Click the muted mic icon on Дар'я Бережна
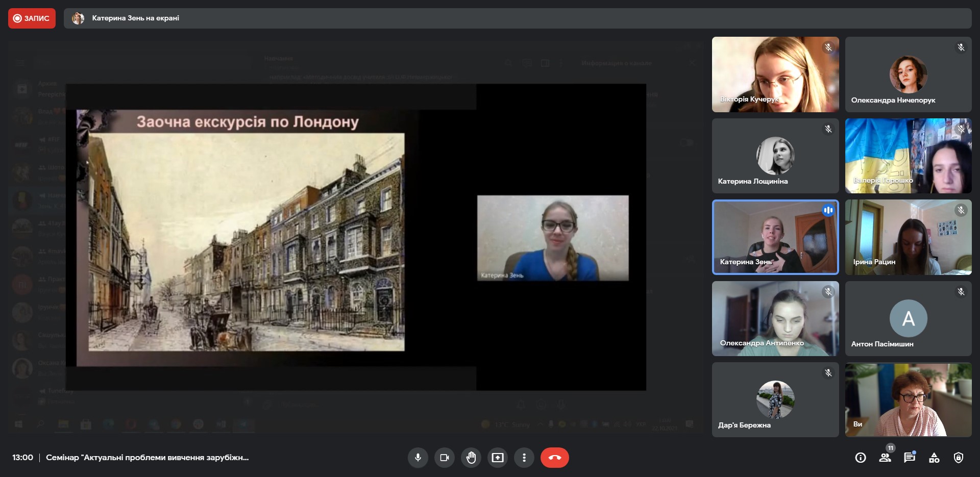 (828, 373)
